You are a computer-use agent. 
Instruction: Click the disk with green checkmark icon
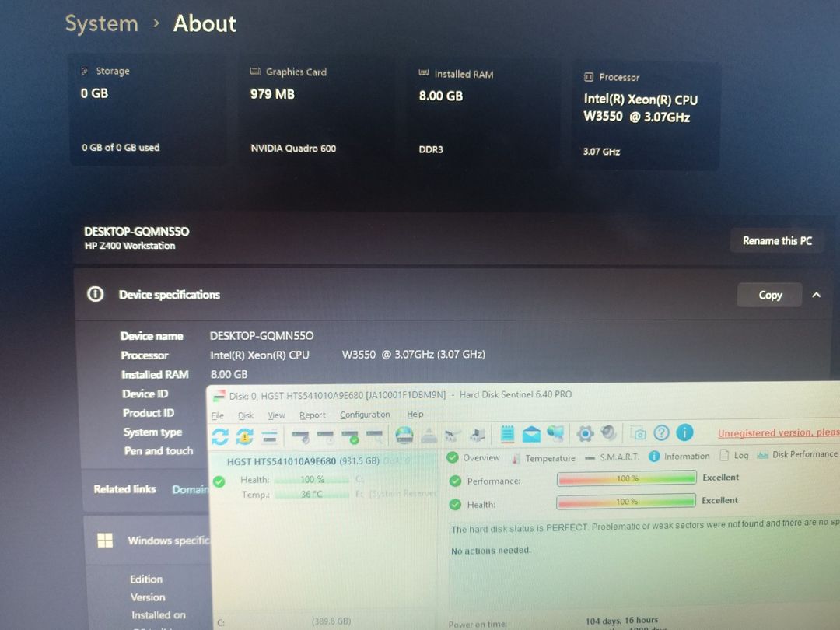[350, 436]
